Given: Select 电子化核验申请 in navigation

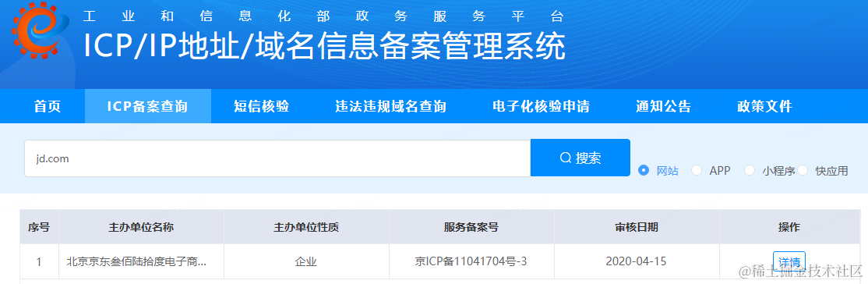Looking at the screenshot, I should [x=541, y=106].
